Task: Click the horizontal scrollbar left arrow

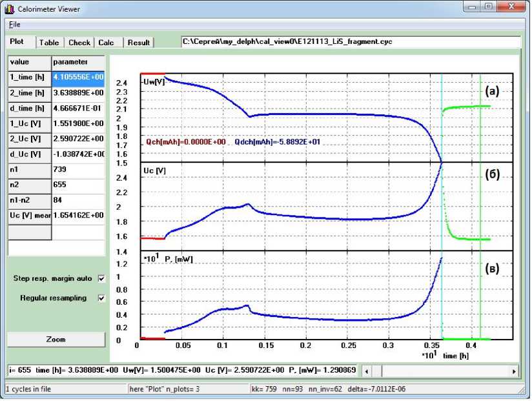Action: [x=367, y=371]
